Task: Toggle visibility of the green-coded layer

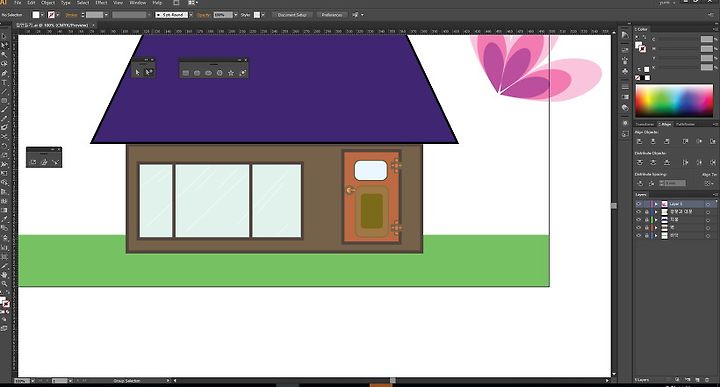Action: [x=639, y=219]
